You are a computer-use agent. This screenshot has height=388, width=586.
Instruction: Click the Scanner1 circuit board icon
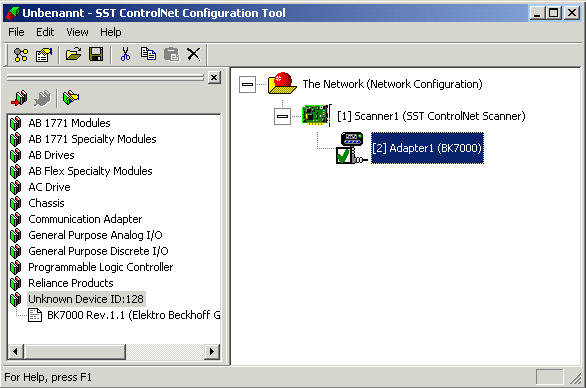coord(316,115)
